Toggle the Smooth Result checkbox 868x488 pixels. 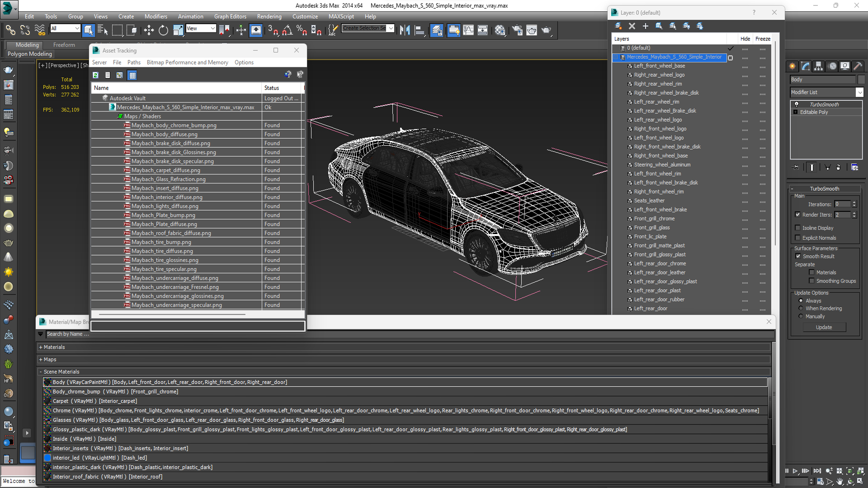click(x=798, y=256)
